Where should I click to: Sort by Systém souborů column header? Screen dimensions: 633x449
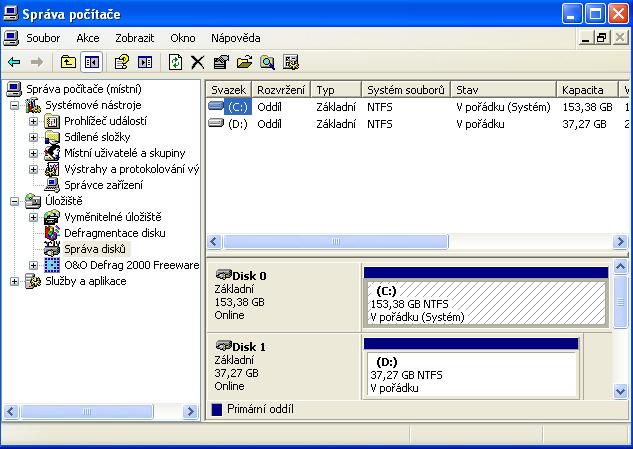point(406,90)
